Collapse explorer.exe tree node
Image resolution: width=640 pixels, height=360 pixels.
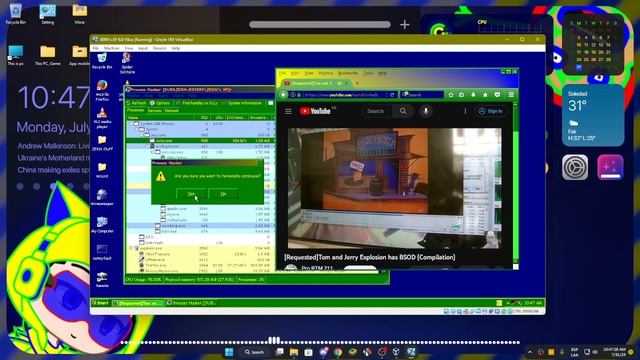click(x=131, y=248)
